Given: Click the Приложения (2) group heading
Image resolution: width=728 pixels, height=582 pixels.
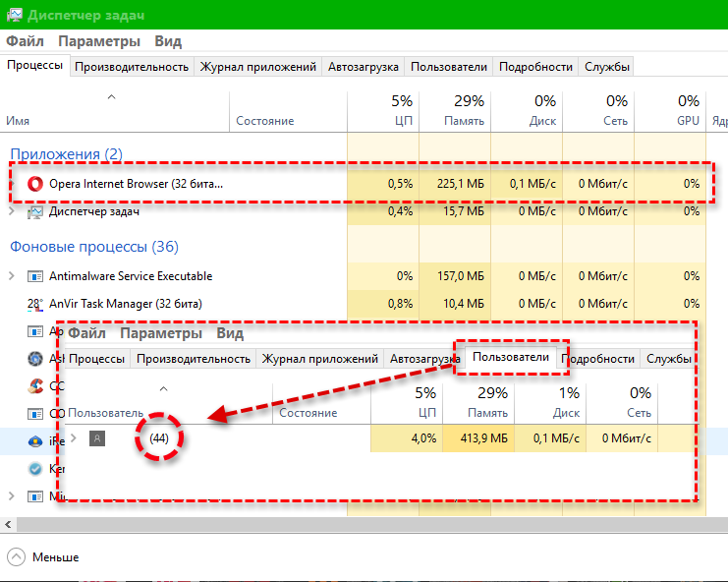Looking at the screenshot, I should [x=67, y=153].
